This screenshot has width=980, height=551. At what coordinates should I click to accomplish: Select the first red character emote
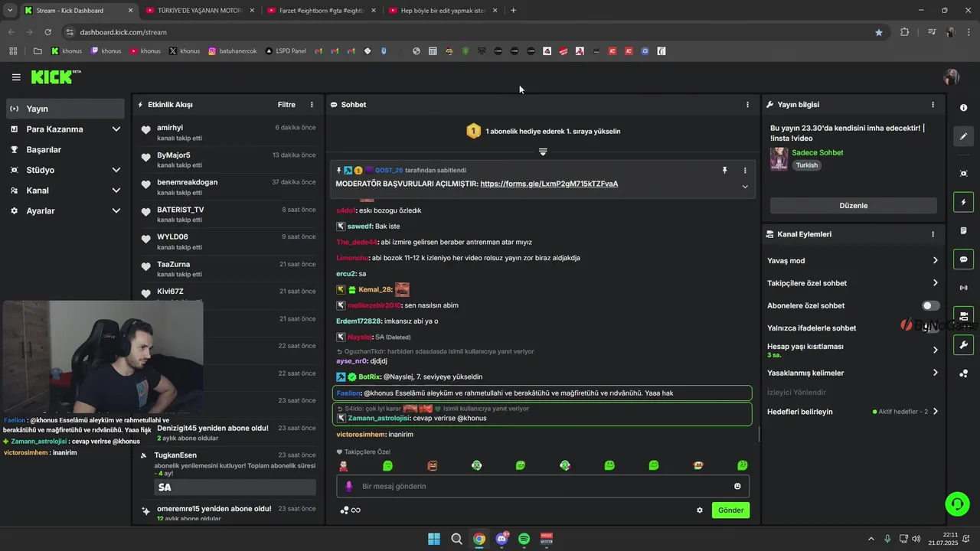click(x=344, y=465)
